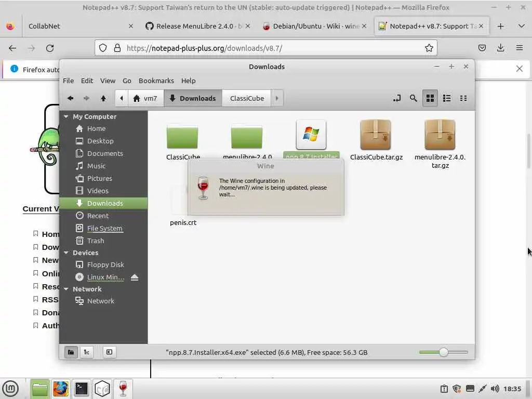Open a new Firefox tab
The image size is (532, 399).
coord(500,26)
